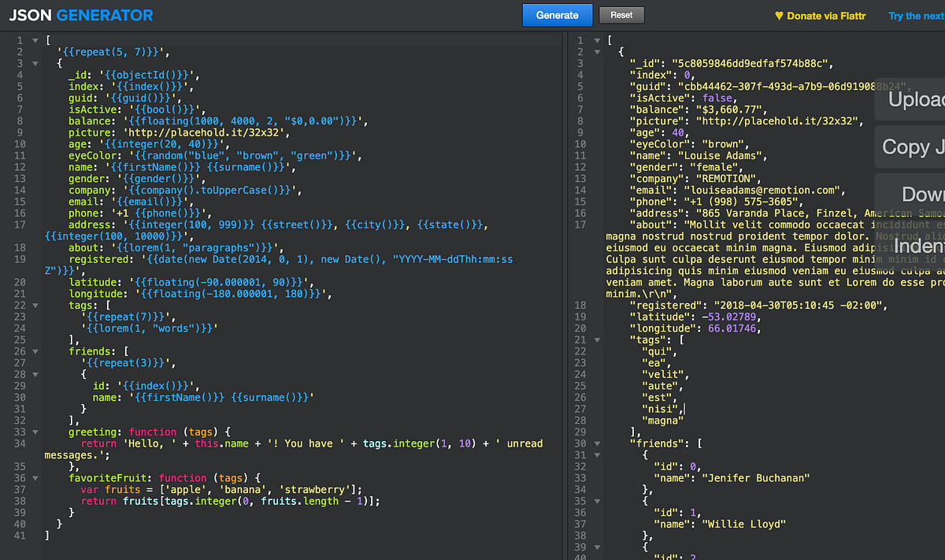
Task: Collapse greeting function at left line 33
Action: pyautogui.click(x=35, y=432)
